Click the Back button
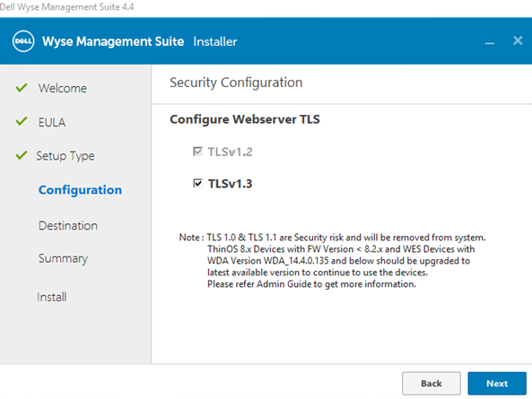532x399 pixels. point(432,384)
